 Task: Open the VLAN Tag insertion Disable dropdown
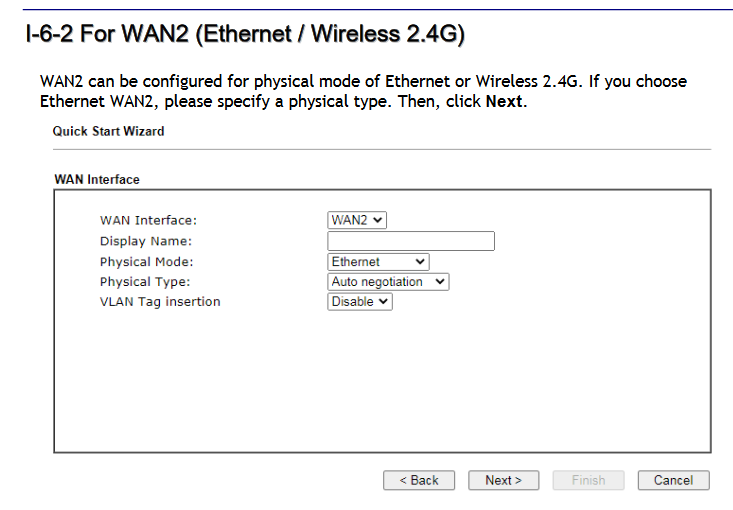(360, 302)
